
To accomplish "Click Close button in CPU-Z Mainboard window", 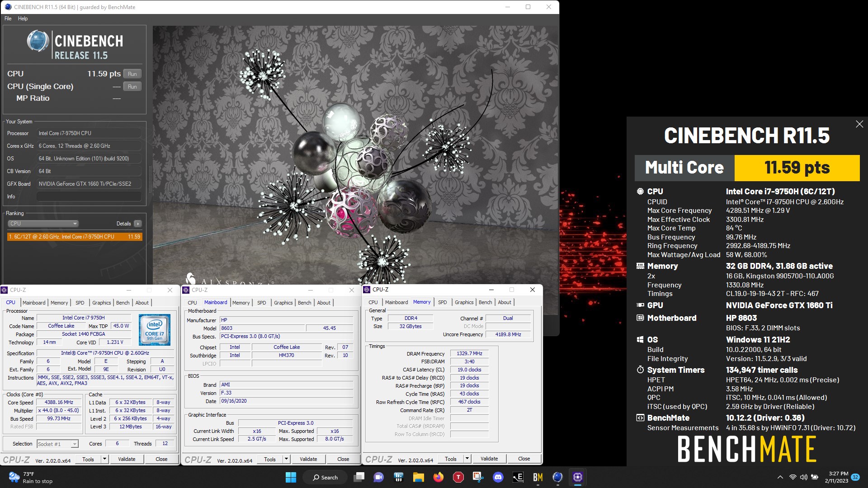I will coord(343,459).
